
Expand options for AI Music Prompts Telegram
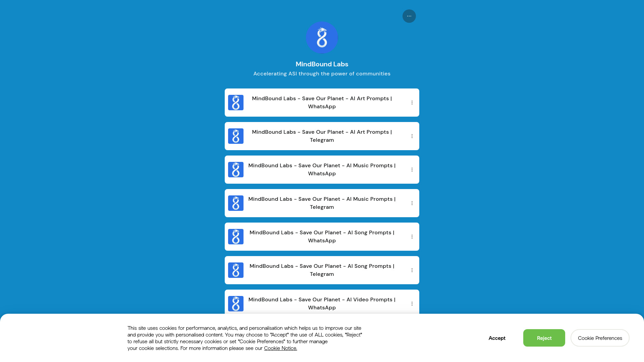click(412, 203)
